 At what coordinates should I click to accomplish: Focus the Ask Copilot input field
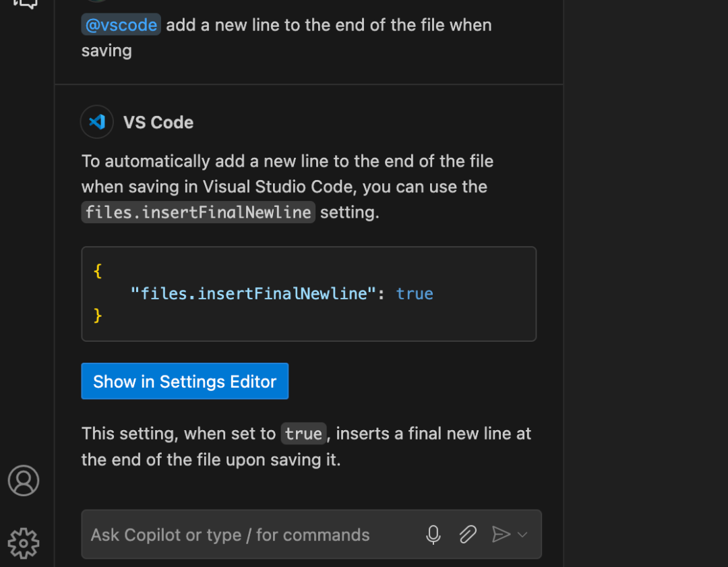249,535
